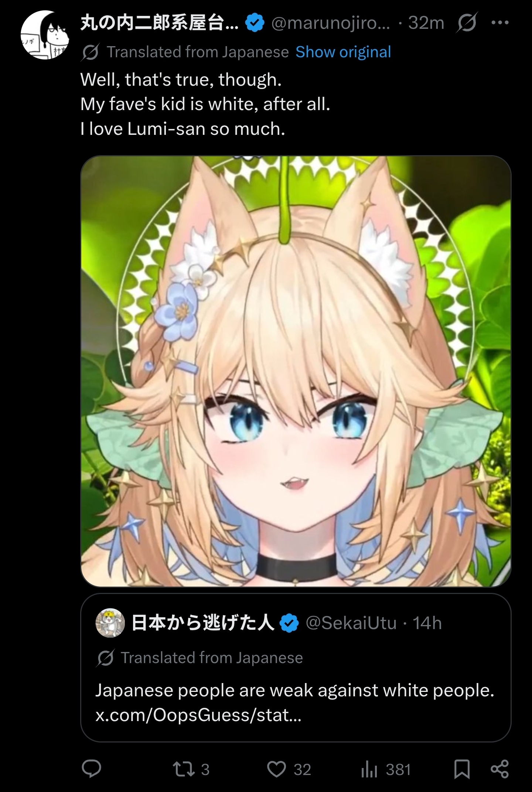Viewport: 532px width, 792px height.
Task: Follow the x.com/OopsGuess link
Action: click(x=198, y=716)
